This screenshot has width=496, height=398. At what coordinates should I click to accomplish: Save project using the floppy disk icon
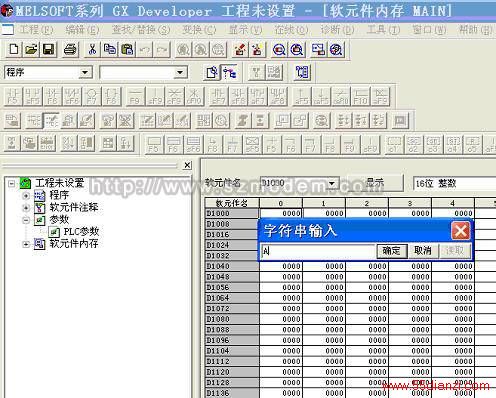tap(49, 50)
